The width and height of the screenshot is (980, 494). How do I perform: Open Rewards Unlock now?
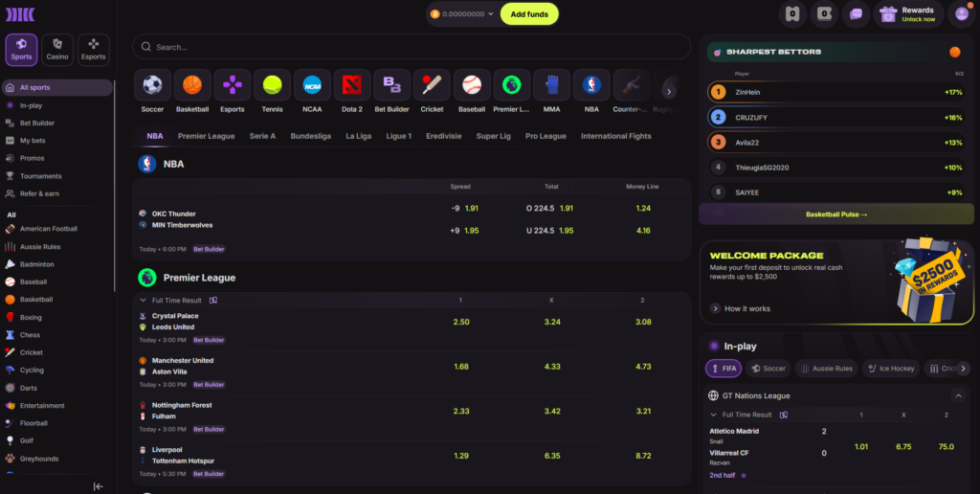click(908, 14)
